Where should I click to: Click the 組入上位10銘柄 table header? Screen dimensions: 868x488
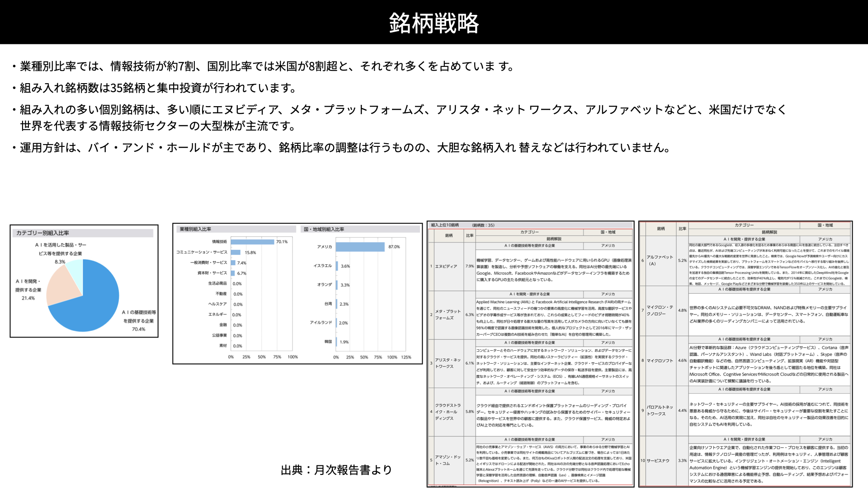point(445,225)
